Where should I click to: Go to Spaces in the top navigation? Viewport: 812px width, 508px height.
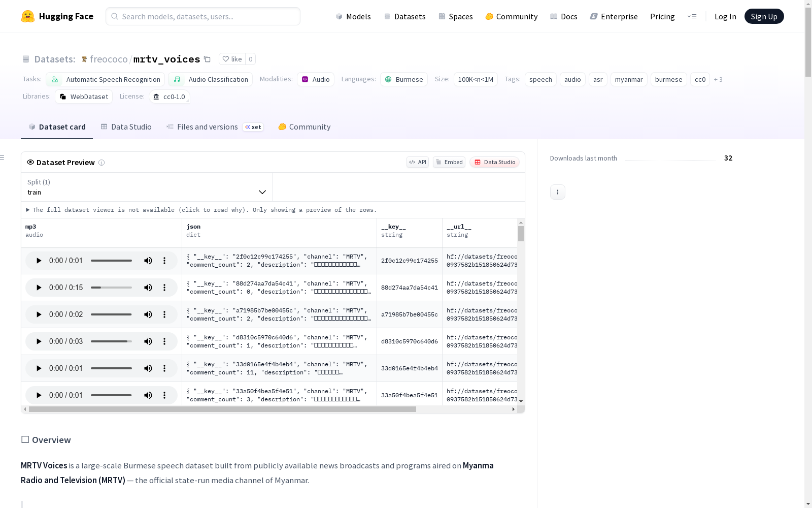[x=456, y=16]
